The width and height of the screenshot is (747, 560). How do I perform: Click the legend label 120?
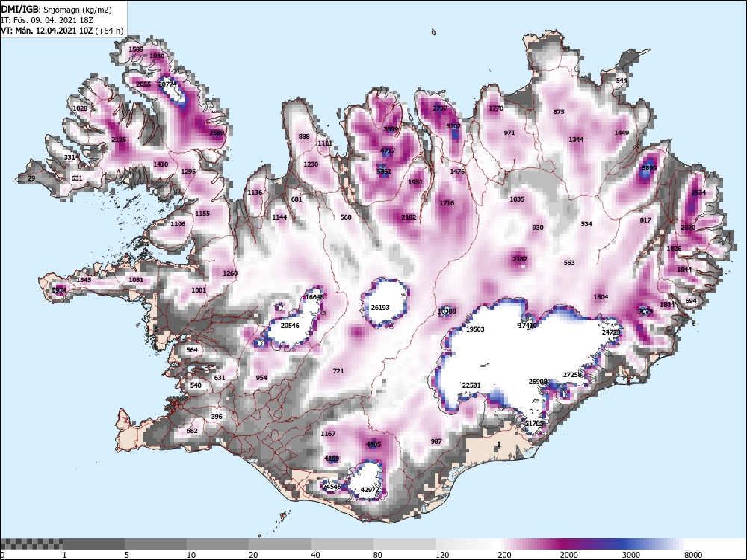point(442,555)
